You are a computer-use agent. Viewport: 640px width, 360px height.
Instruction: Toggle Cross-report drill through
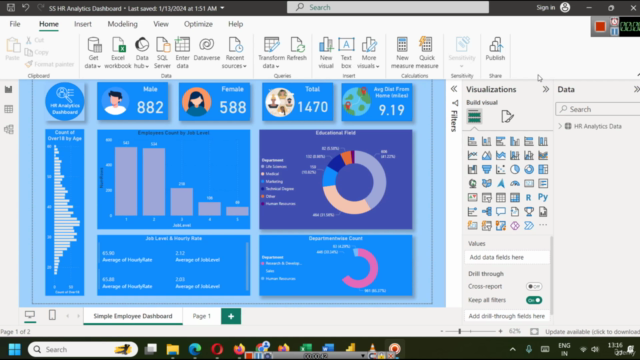(534, 287)
